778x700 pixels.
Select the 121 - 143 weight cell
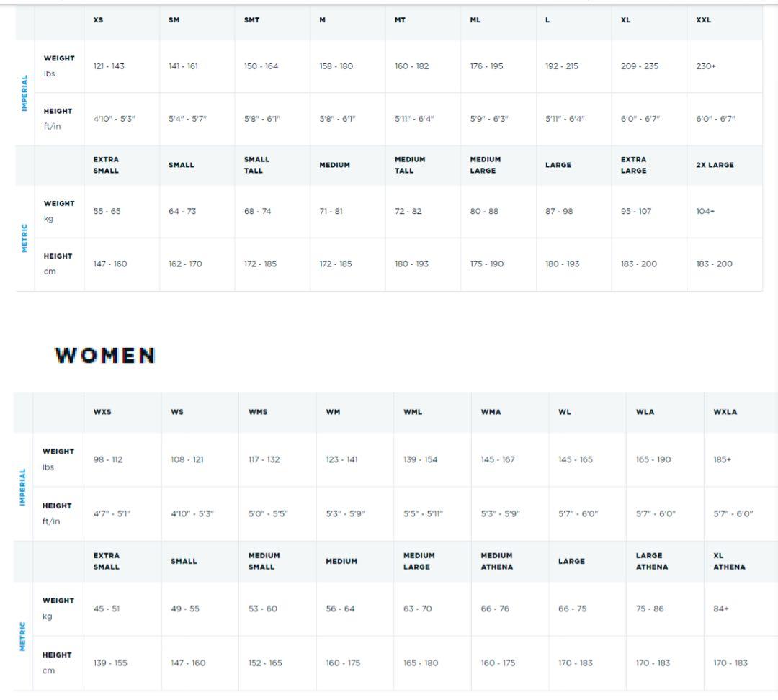(109, 66)
